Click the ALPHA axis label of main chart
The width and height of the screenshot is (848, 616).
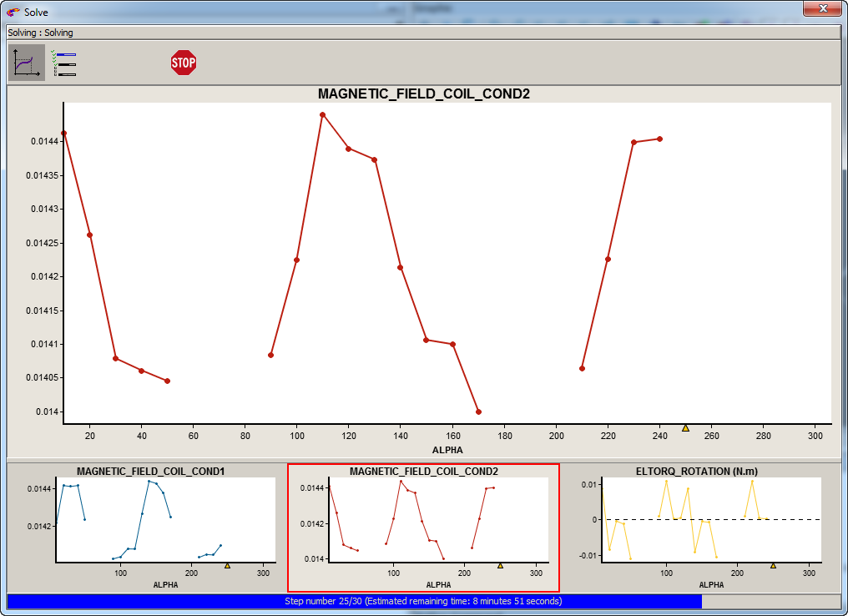pyautogui.click(x=447, y=450)
